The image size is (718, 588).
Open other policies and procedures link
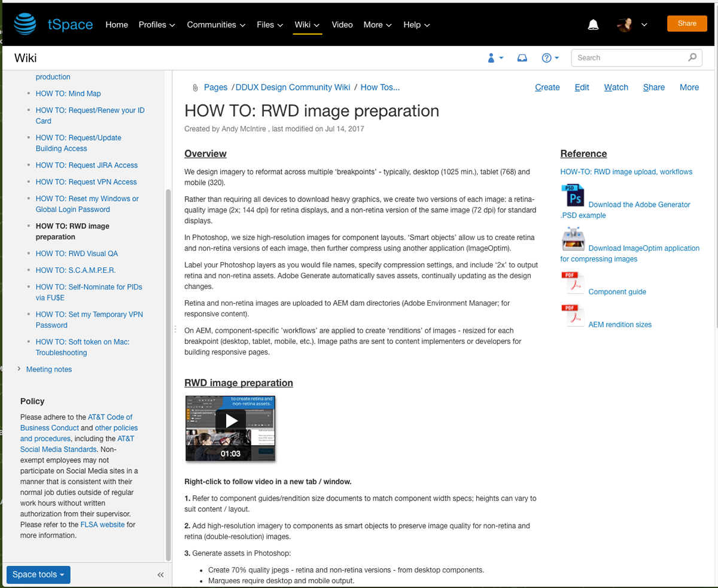point(79,433)
